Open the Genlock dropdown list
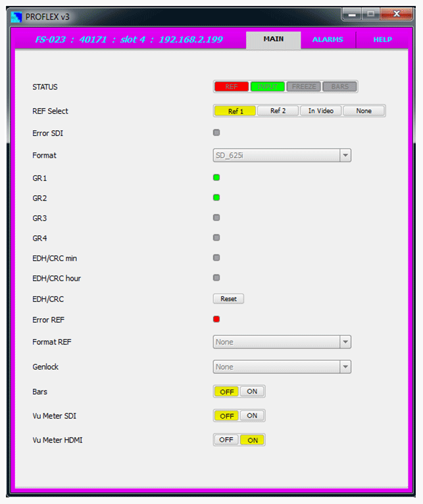Screen dimensions: 423x504 point(282,367)
